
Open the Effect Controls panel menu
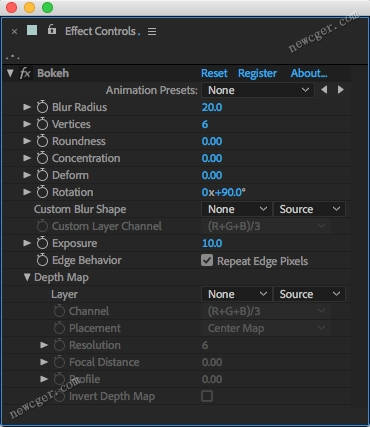point(152,31)
